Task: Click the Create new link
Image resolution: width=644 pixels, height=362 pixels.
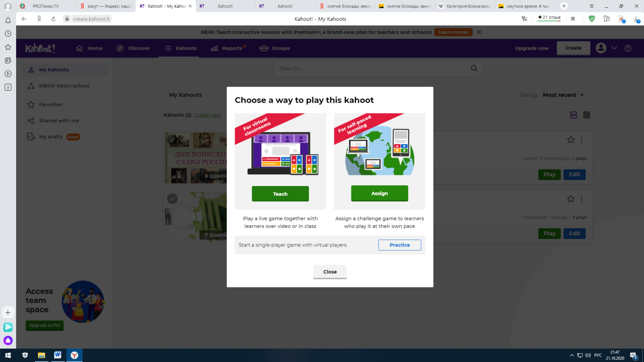Action: coord(208,115)
